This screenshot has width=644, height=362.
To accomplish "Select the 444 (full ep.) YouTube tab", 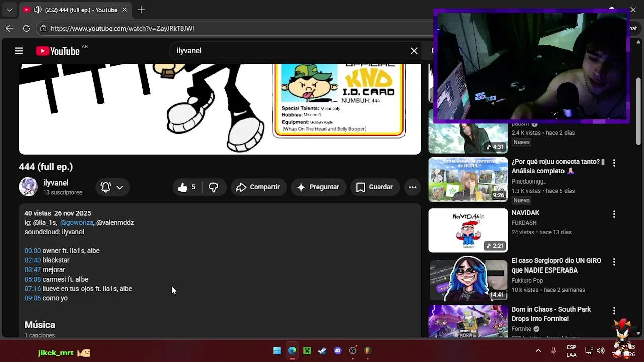I will tap(75, 10).
